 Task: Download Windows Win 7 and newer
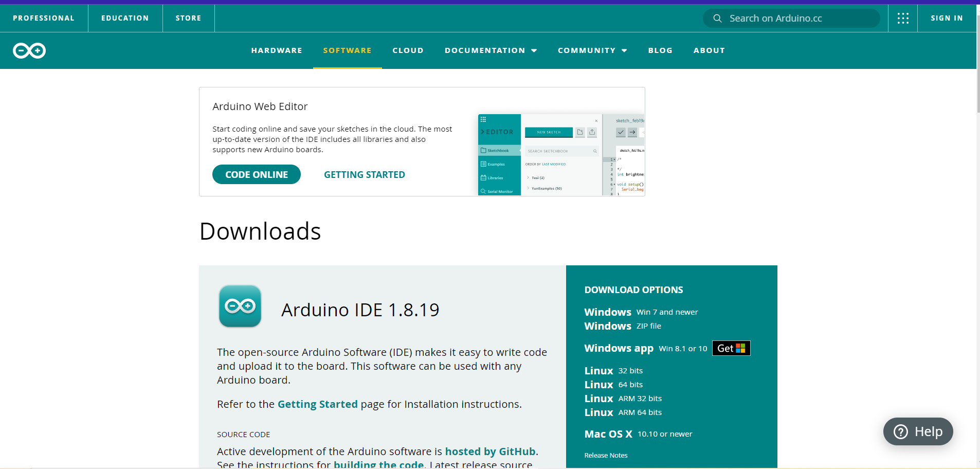click(641, 312)
